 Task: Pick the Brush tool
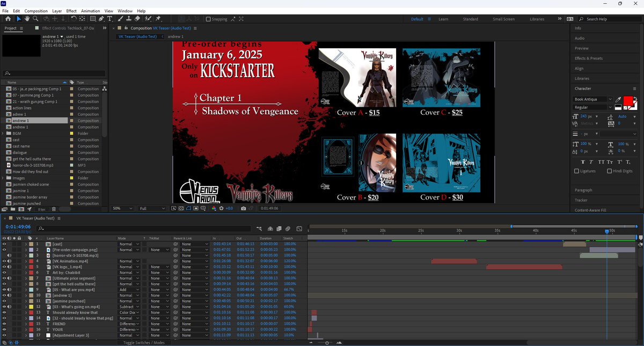(120, 19)
